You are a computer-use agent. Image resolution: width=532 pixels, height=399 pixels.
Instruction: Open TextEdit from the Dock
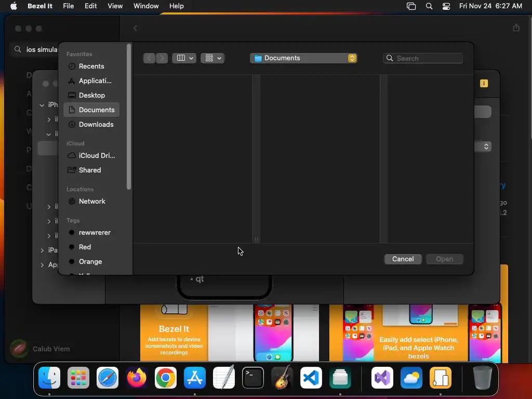[x=224, y=378]
